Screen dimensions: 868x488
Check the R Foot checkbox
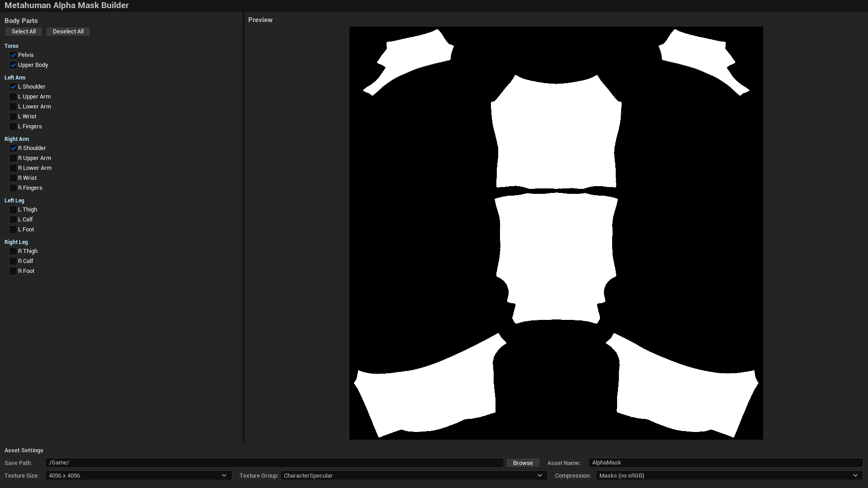pos(13,271)
